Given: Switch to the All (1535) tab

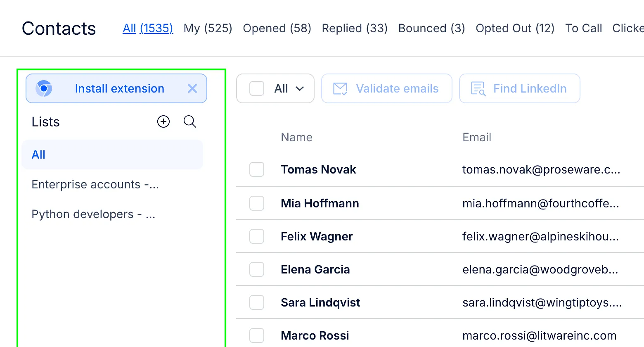Looking at the screenshot, I should tap(148, 28).
